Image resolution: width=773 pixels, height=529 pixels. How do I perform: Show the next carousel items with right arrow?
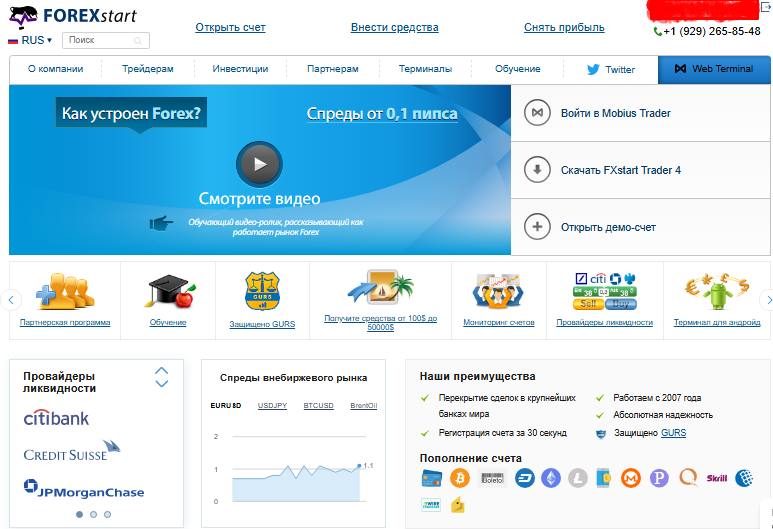767,300
